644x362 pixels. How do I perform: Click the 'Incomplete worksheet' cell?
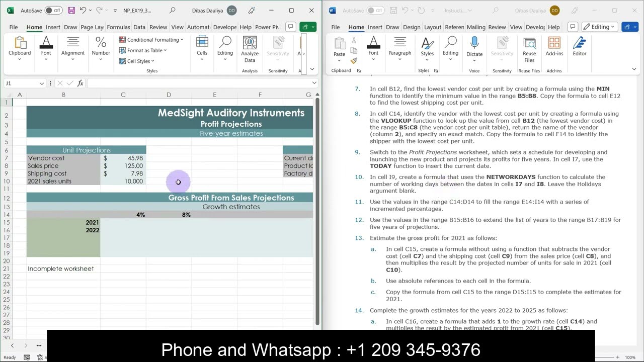(63, 268)
